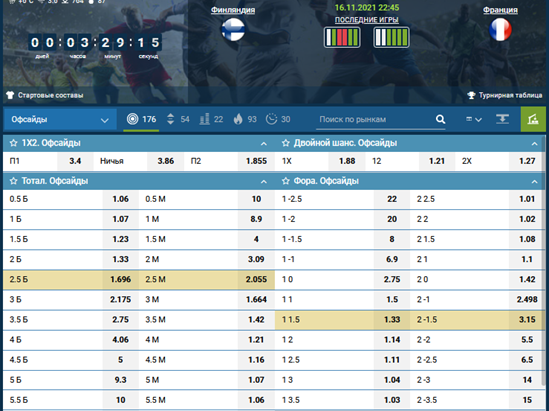
Task: Open the Турнирная таблица link
Action: coord(505,95)
